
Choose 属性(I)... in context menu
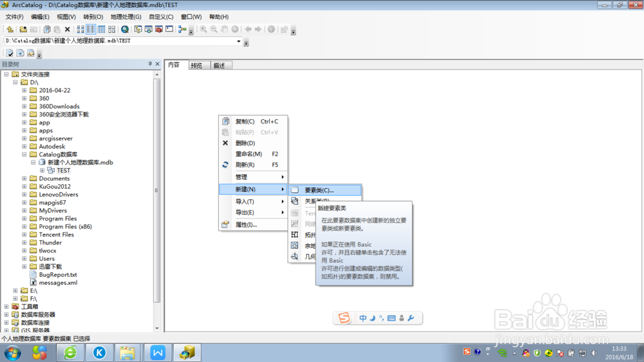(x=253, y=225)
